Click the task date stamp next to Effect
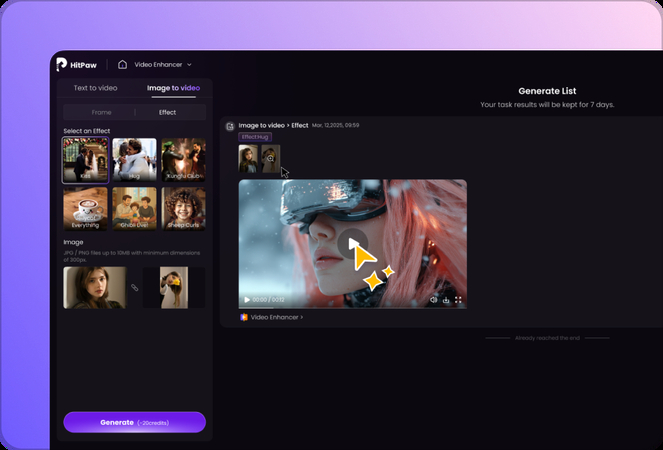 [336, 126]
